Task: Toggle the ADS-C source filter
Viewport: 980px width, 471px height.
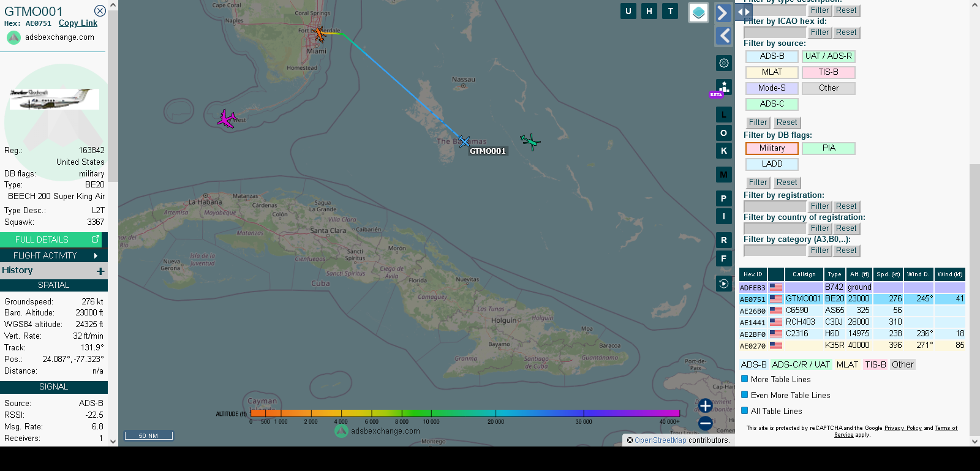Action: (x=772, y=104)
